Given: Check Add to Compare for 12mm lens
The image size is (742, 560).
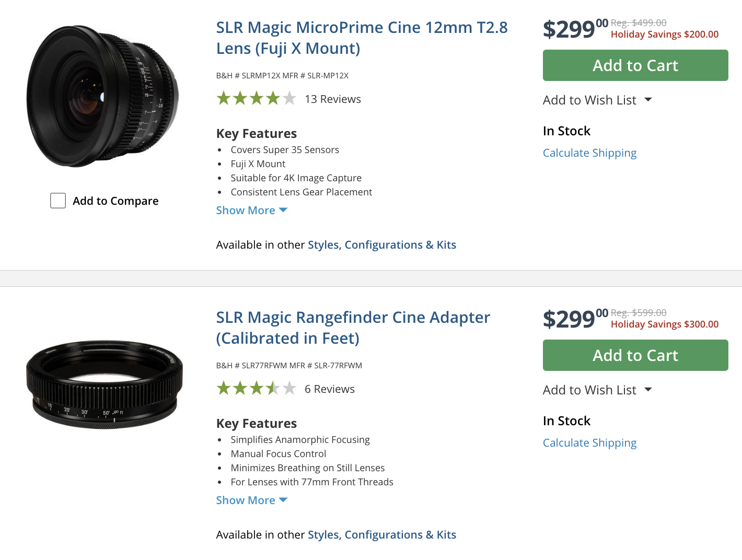Looking at the screenshot, I should click(58, 201).
